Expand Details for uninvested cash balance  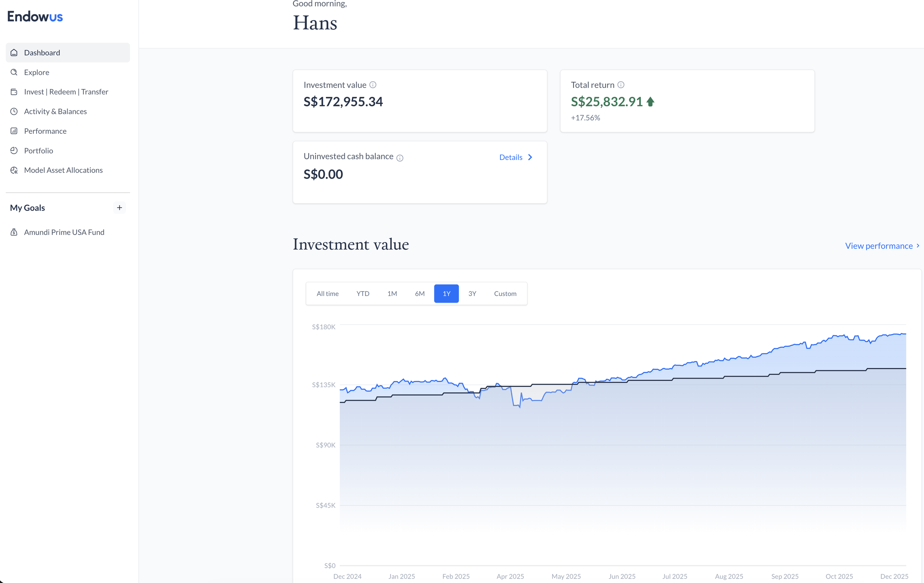pyautogui.click(x=516, y=157)
